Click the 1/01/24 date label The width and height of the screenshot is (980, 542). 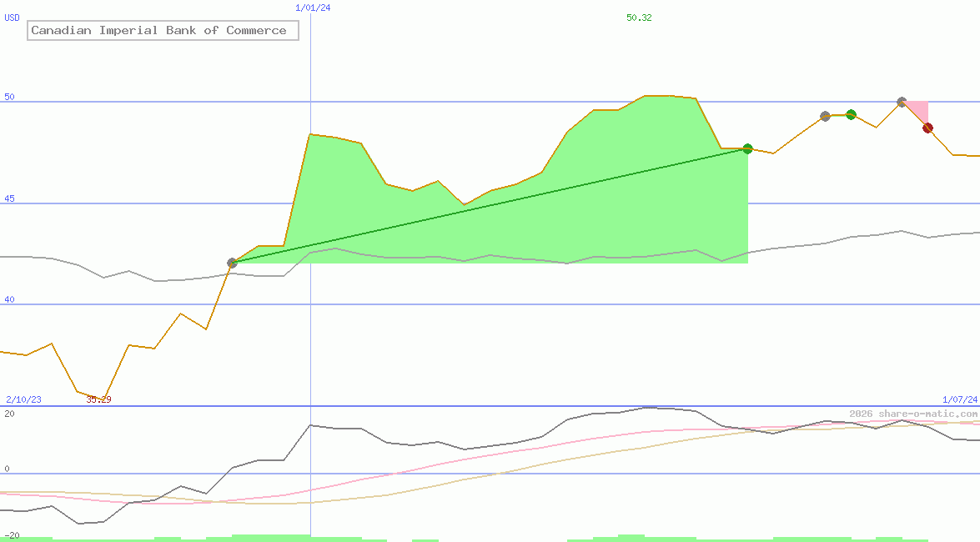click(313, 8)
